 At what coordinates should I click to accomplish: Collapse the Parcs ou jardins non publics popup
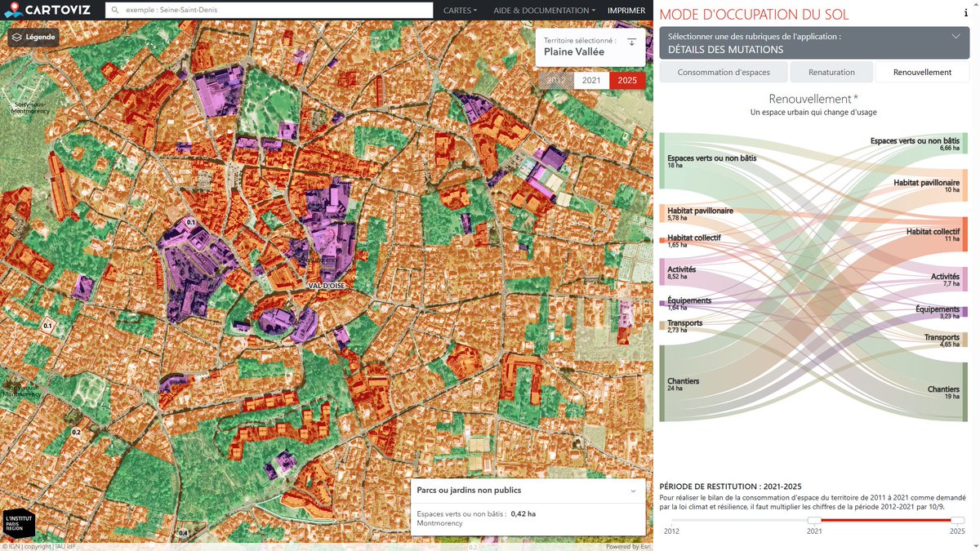pos(633,491)
